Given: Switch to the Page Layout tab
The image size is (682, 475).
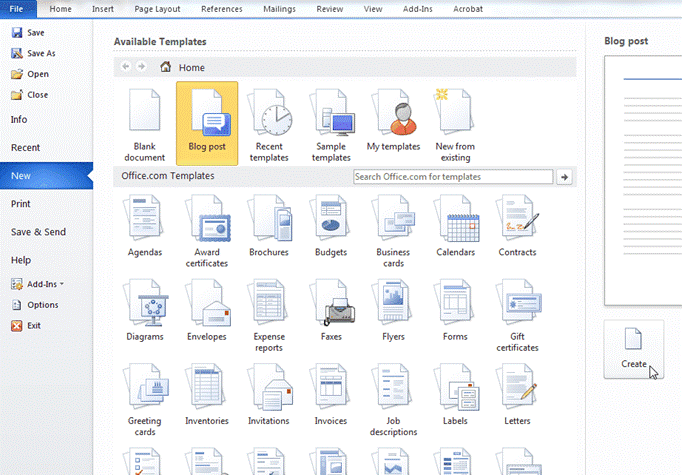Looking at the screenshot, I should coord(157,9).
